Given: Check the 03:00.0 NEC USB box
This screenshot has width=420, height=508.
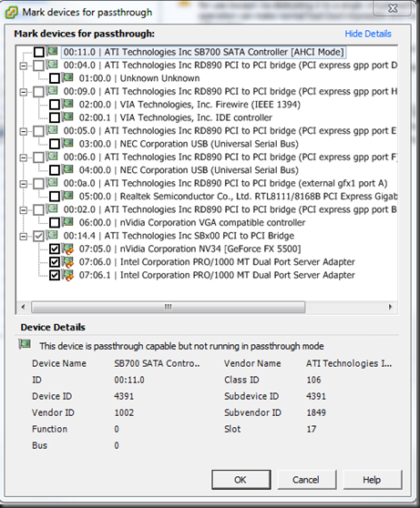Looking at the screenshot, I should [55, 144].
